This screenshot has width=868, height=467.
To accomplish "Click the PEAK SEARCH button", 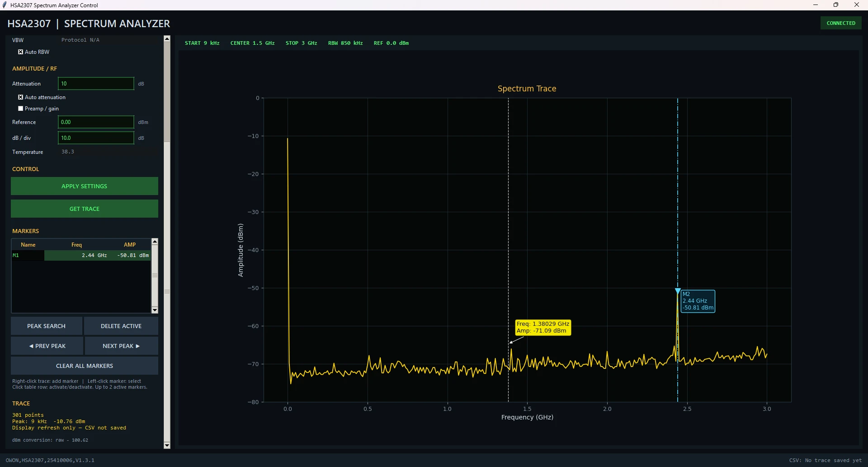I will (x=47, y=326).
